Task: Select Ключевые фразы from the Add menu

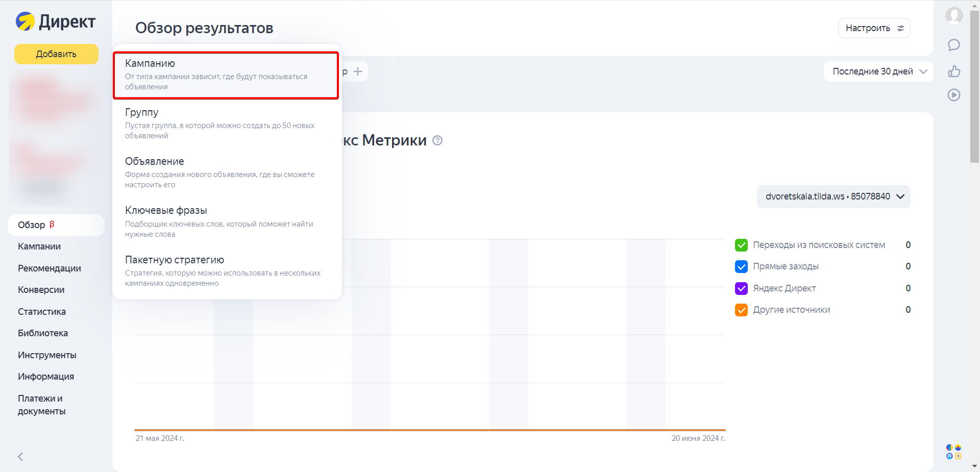Action: (226, 221)
